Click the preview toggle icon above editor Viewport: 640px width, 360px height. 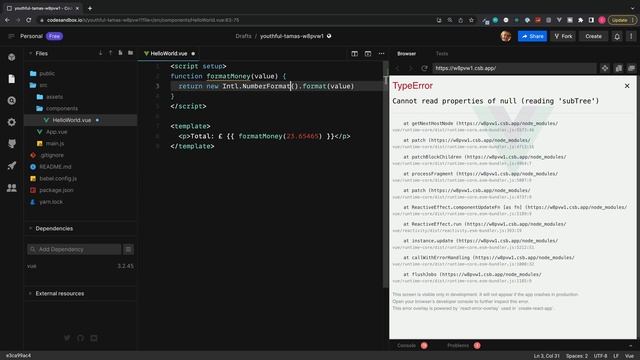pyautogui.click(x=368, y=53)
